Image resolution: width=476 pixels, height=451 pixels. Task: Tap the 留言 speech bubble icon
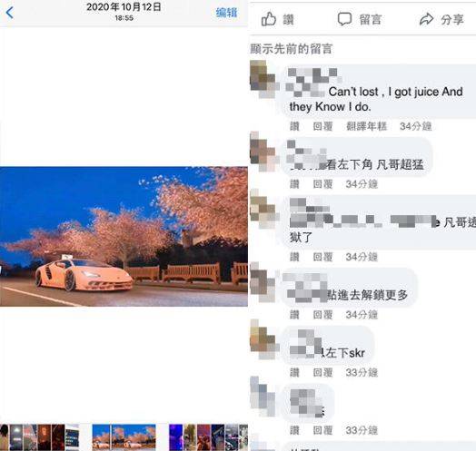pos(344,19)
